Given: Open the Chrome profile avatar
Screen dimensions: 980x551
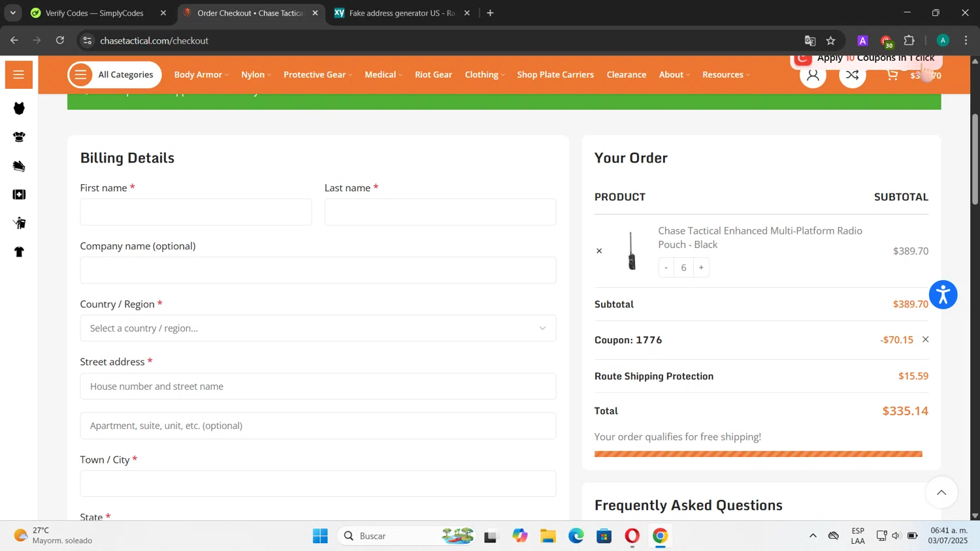Looking at the screenshot, I should 943,40.
